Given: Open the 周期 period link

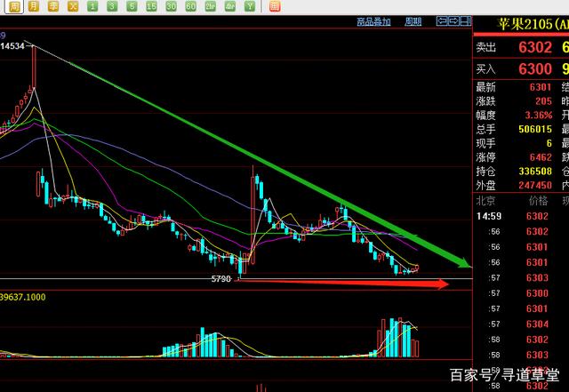Looking at the screenshot, I should tap(413, 20).
